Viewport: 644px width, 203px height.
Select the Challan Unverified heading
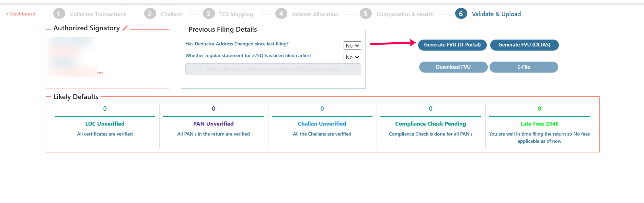click(x=322, y=124)
